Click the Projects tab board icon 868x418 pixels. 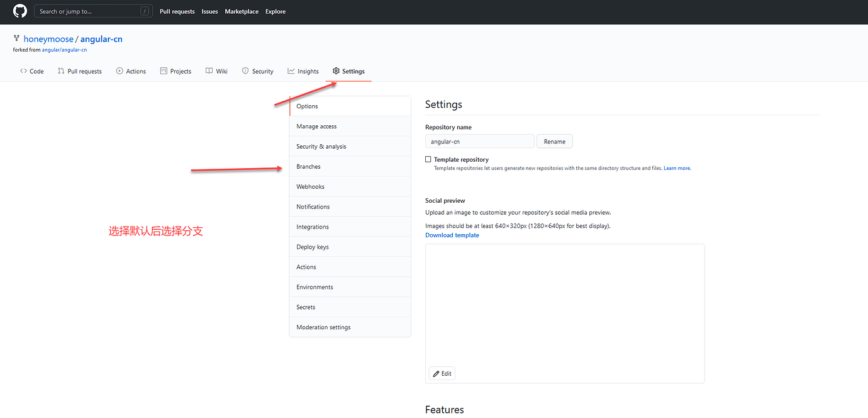pyautogui.click(x=164, y=71)
